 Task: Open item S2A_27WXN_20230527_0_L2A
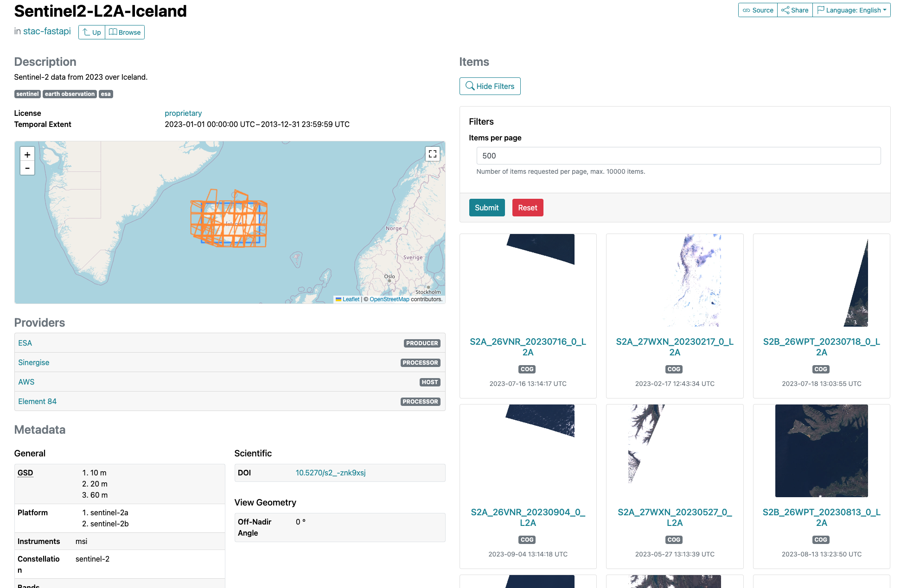[x=675, y=518]
